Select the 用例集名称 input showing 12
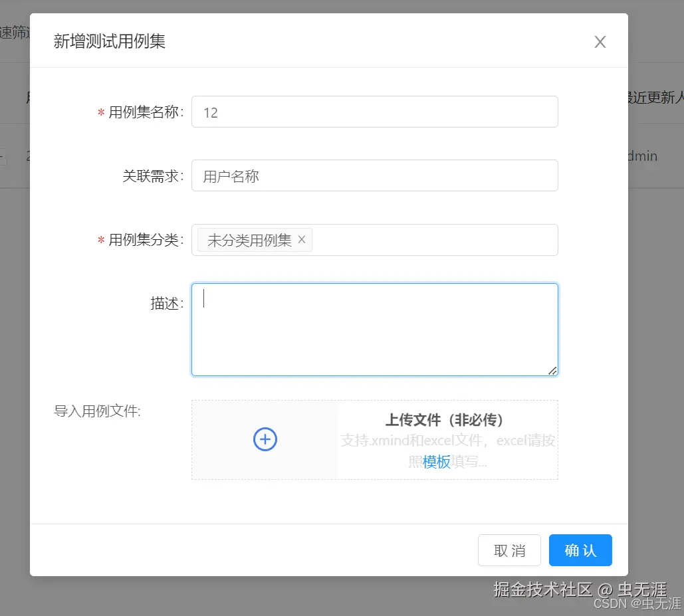This screenshot has height=616, width=684. tap(374, 112)
